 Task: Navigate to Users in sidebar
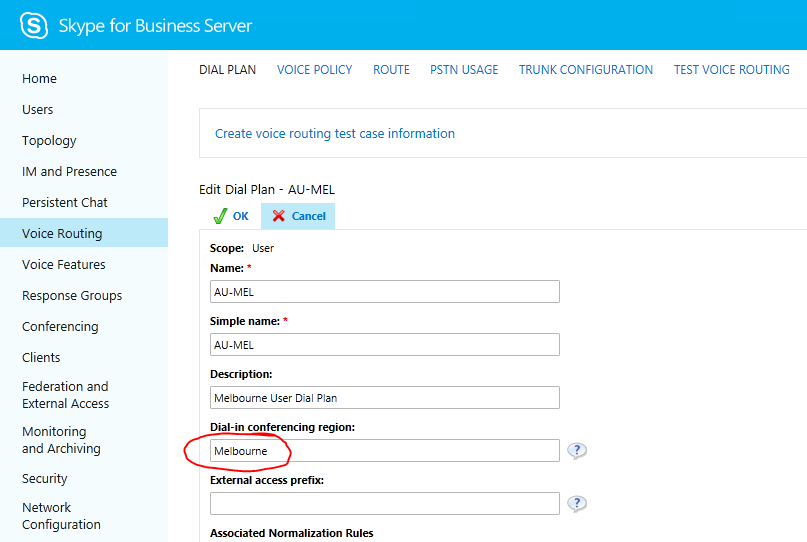pos(38,110)
